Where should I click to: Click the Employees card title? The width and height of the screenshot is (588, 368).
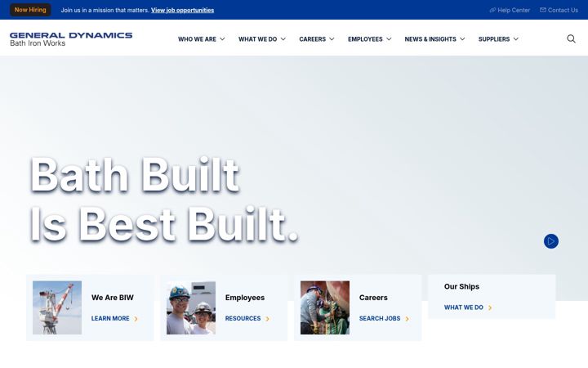tap(245, 298)
